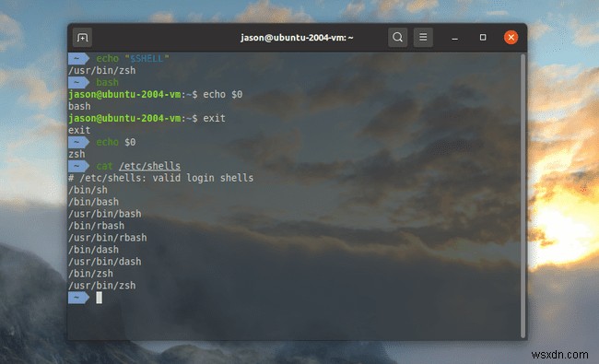This screenshot has width=599, height=364.
Task: Click the valid login shells comment line
Action: coord(161,178)
